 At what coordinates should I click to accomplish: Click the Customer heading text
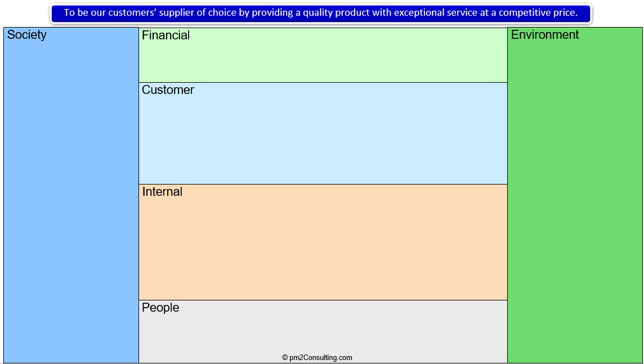[x=168, y=90]
